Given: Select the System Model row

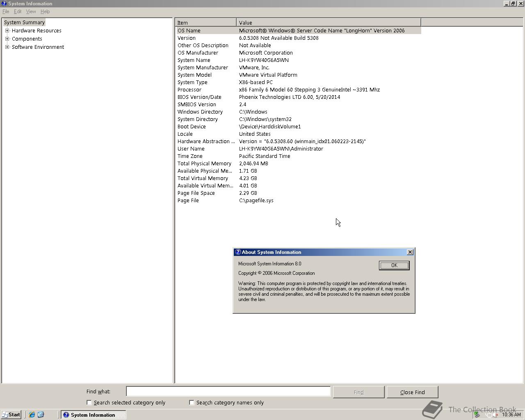Looking at the screenshot, I should pos(299,75).
